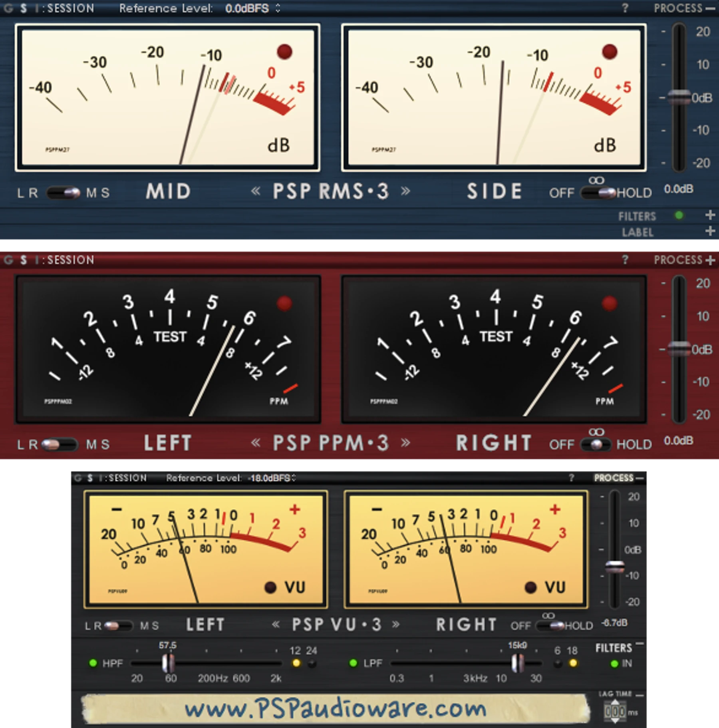
Task: Click the dark LED on the VU LEFT meter
Action: (x=270, y=587)
